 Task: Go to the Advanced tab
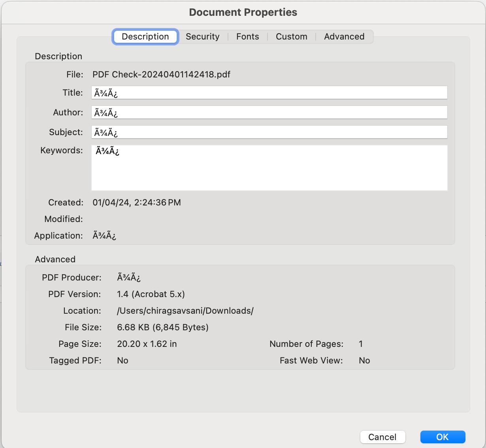pos(344,37)
